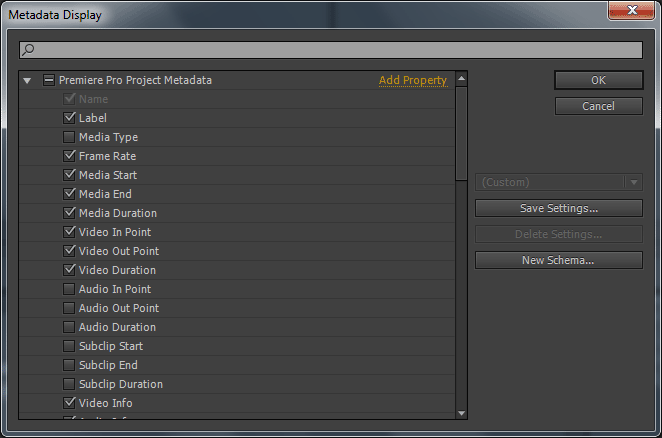Toggle the Premiere Pro Project Metadata group checkbox

tap(49, 80)
